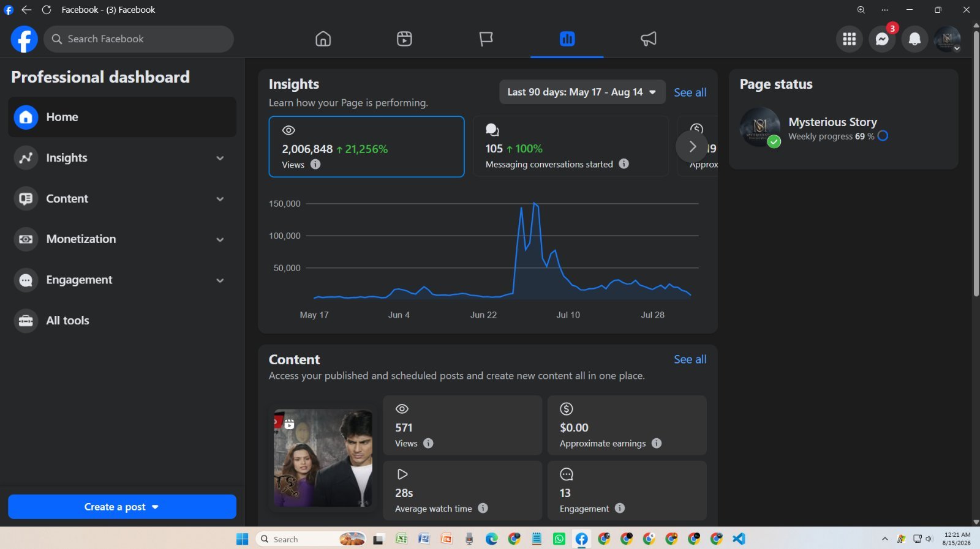The image size is (980, 549).
Task: Click See all link for Content
Action: (x=690, y=359)
